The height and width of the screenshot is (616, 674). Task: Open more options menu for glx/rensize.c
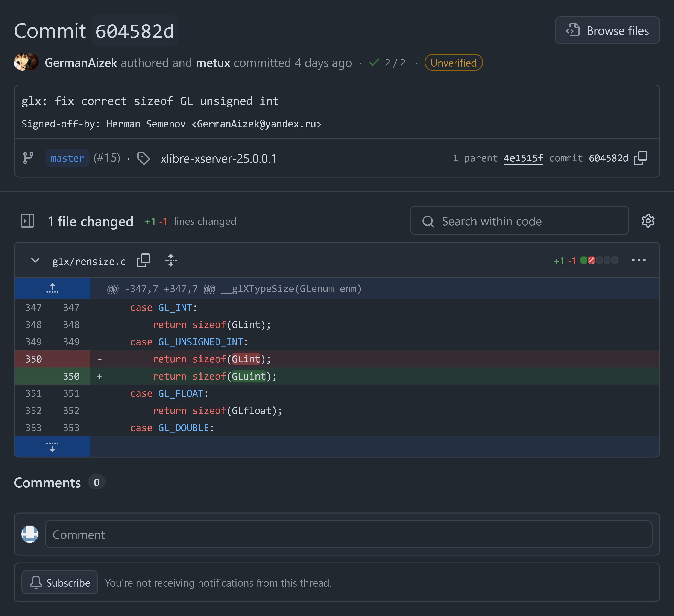639,260
